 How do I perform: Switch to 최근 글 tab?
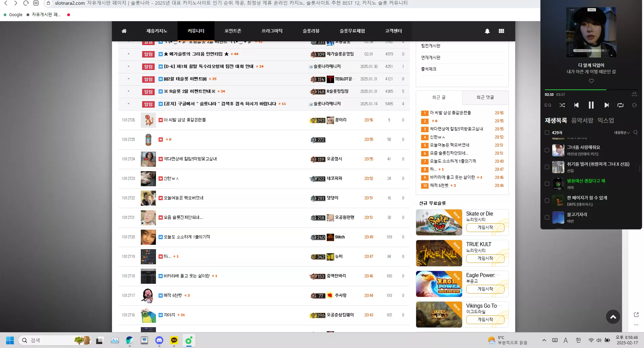(439, 98)
